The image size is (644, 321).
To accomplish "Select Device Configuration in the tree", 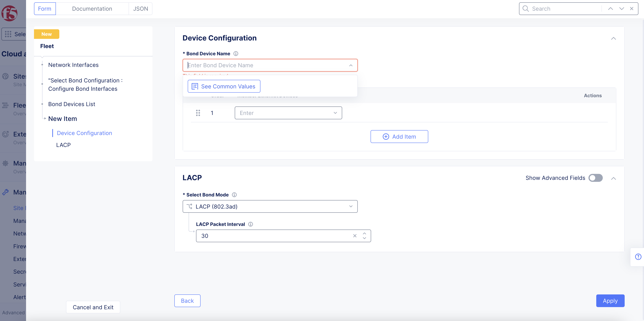I will click(x=84, y=133).
